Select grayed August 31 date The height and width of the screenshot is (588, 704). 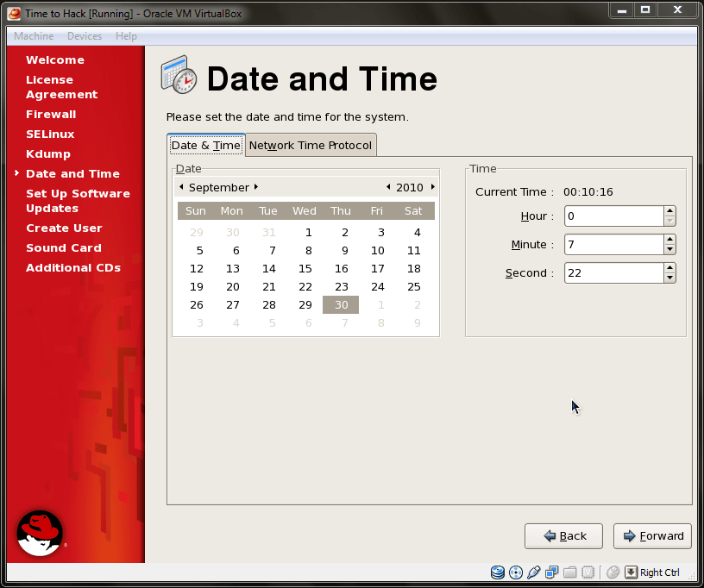268,232
